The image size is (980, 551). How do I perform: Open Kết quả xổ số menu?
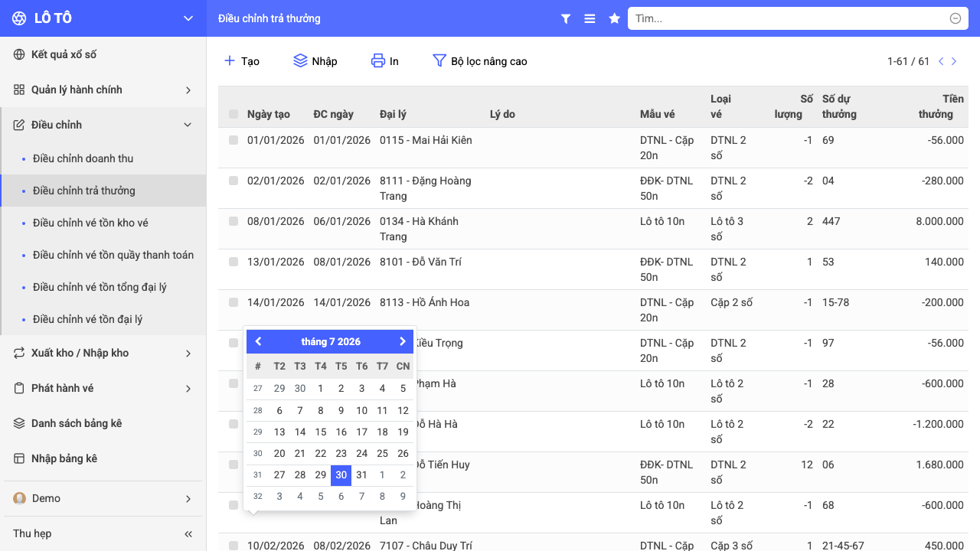click(x=103, y=54)
